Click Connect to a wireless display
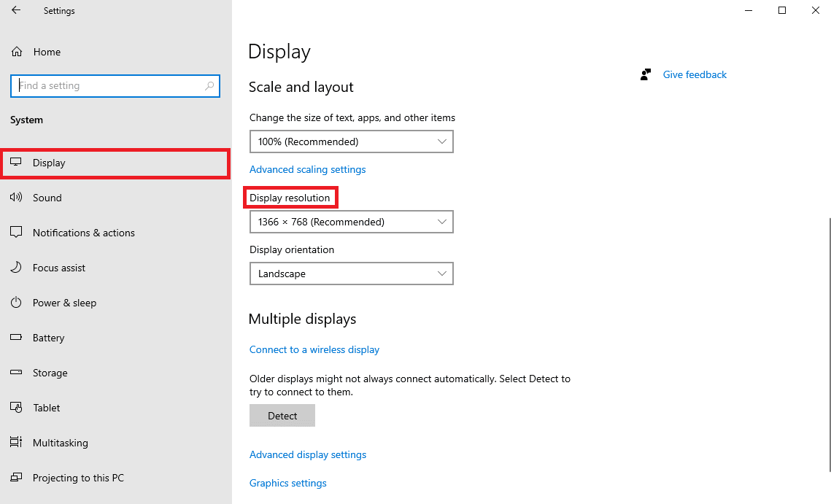This screenshot has height=504, width=831. (x=314, y=350)
